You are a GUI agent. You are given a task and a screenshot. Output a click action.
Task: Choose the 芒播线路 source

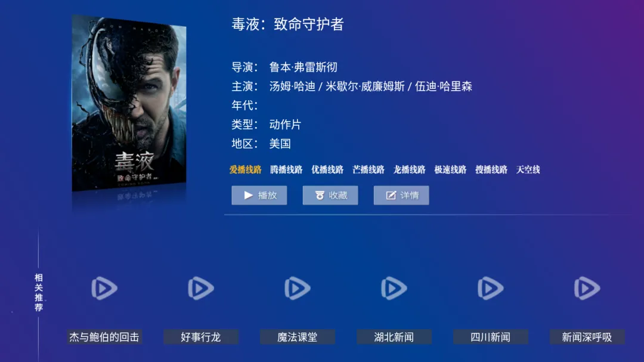pos(369,170)
